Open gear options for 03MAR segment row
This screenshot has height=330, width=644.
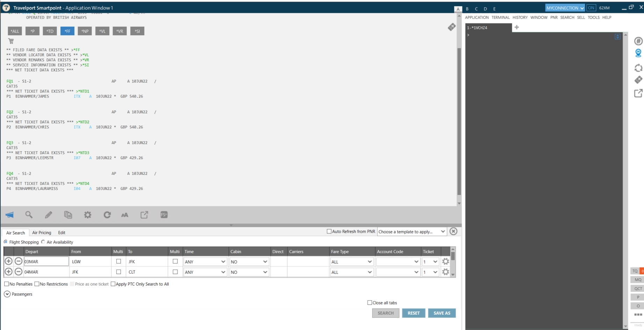[x=446, y=261]
